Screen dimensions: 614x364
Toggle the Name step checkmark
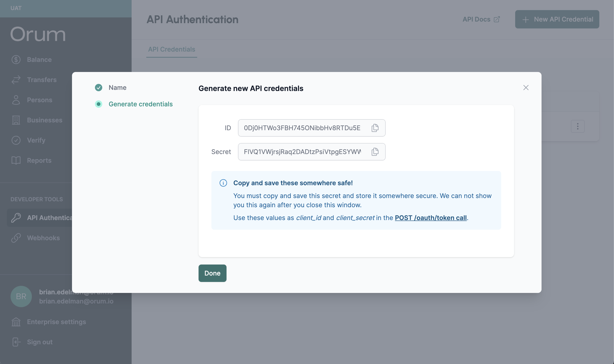tap(99, 87)
